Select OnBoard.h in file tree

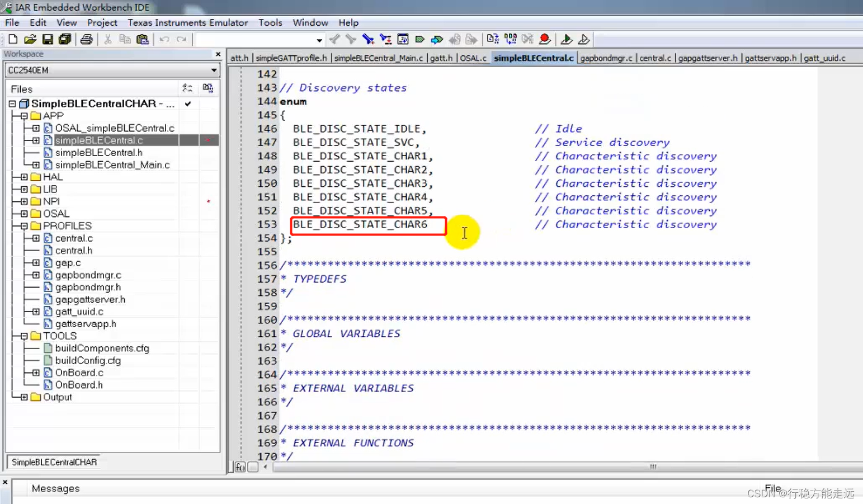tap(79, 385)
